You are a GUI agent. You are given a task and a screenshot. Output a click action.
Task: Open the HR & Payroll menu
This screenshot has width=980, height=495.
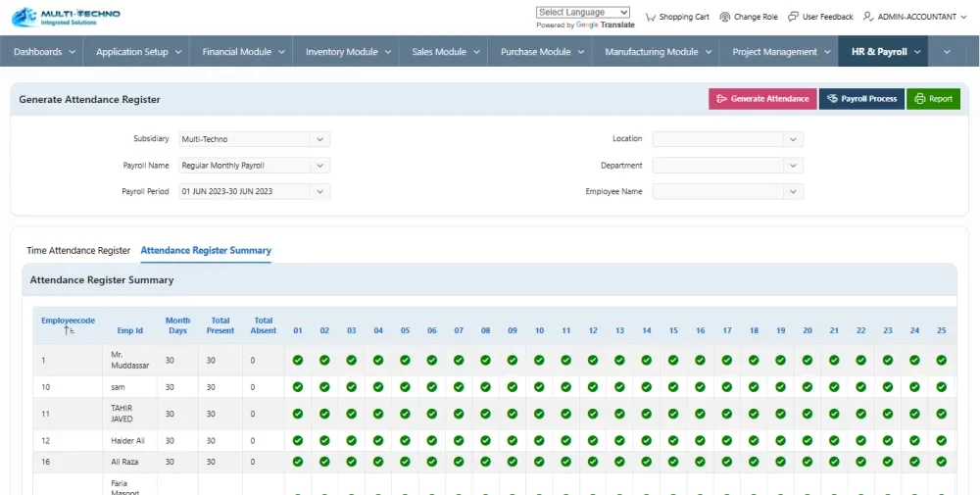(882, 52)
